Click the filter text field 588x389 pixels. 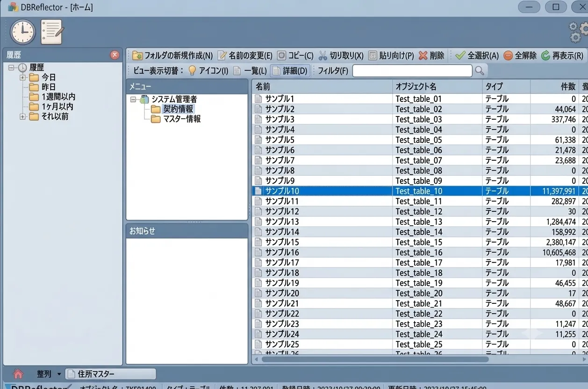[x=412, y=71]
